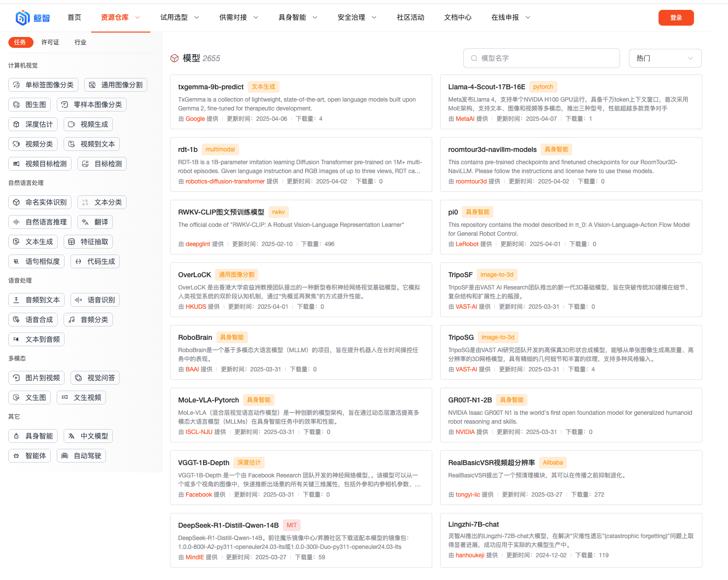Click the icon on the 视频生成 tag
This screenshot has width=728, height=580.
(x=71, y=124)
